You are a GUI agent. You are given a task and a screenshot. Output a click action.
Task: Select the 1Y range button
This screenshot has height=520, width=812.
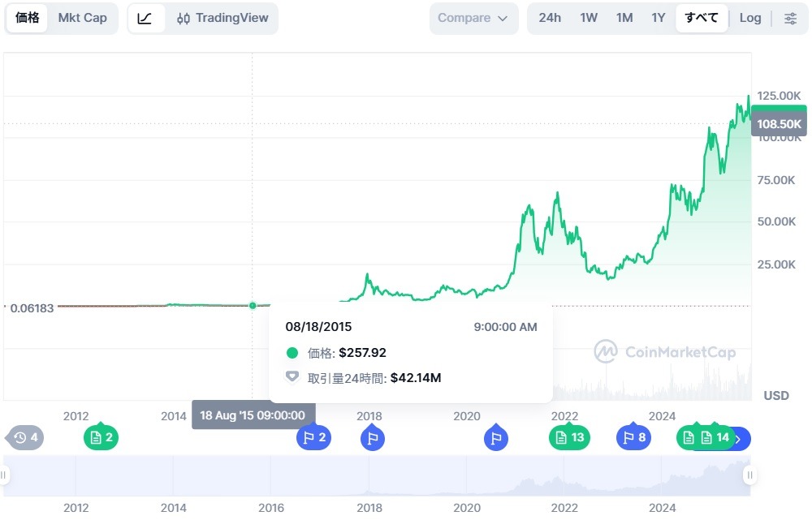pos(658,17)
